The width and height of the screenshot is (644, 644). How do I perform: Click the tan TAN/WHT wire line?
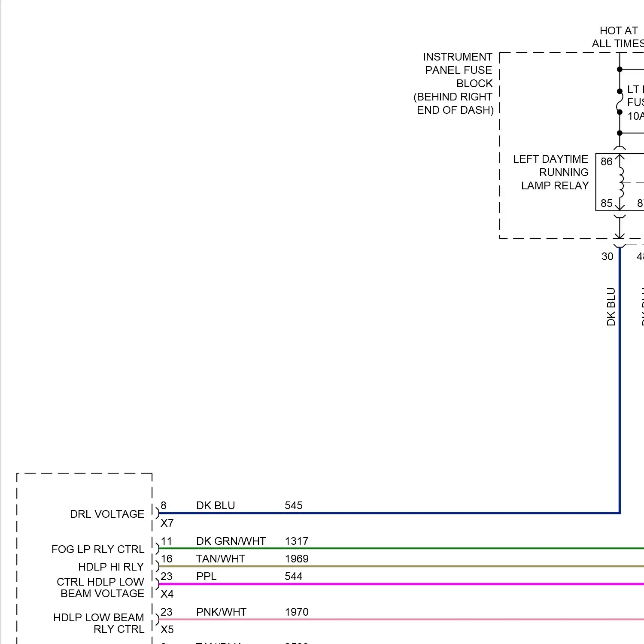tap(401, 566)
